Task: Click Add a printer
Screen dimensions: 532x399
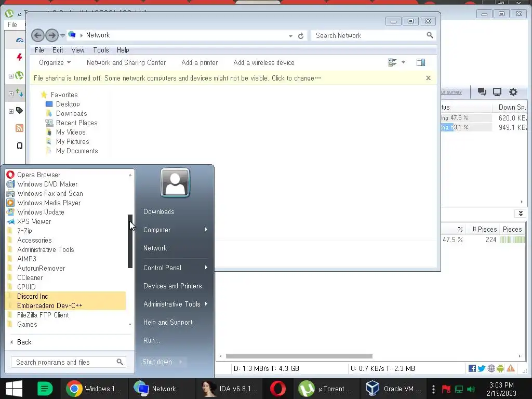Action: pyautogui.click(x=199, y=62)
